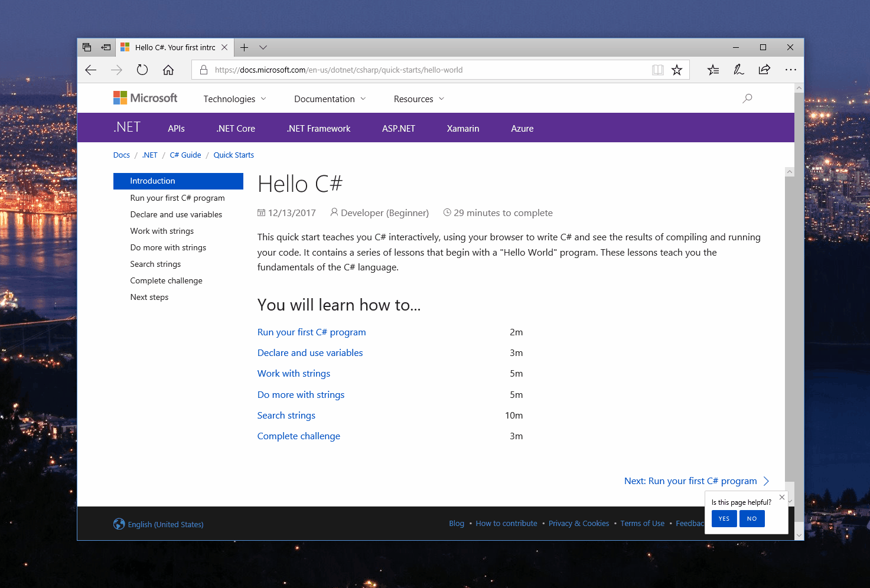Click the browser Back arrow
The height and width of the screenshot is (588, 870).
pyautogui.click(x=91, y=70)
